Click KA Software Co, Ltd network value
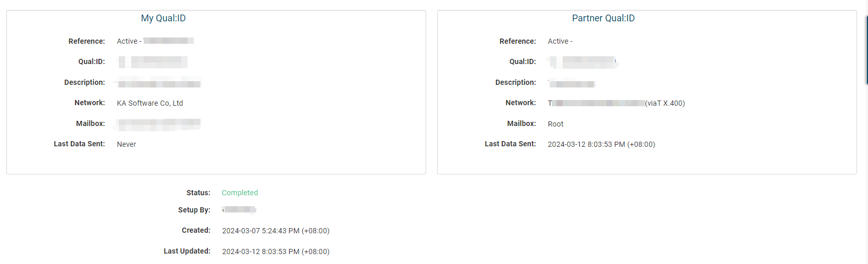 [150, 103]
